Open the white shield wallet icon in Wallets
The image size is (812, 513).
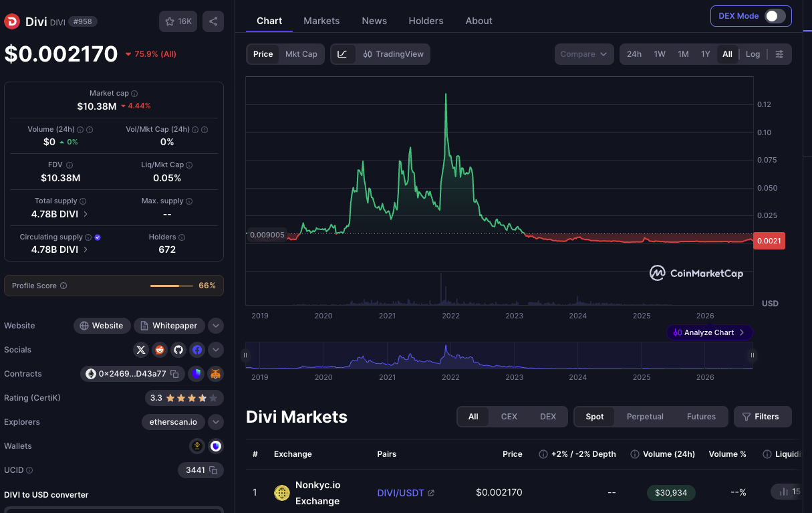[215, 446]
